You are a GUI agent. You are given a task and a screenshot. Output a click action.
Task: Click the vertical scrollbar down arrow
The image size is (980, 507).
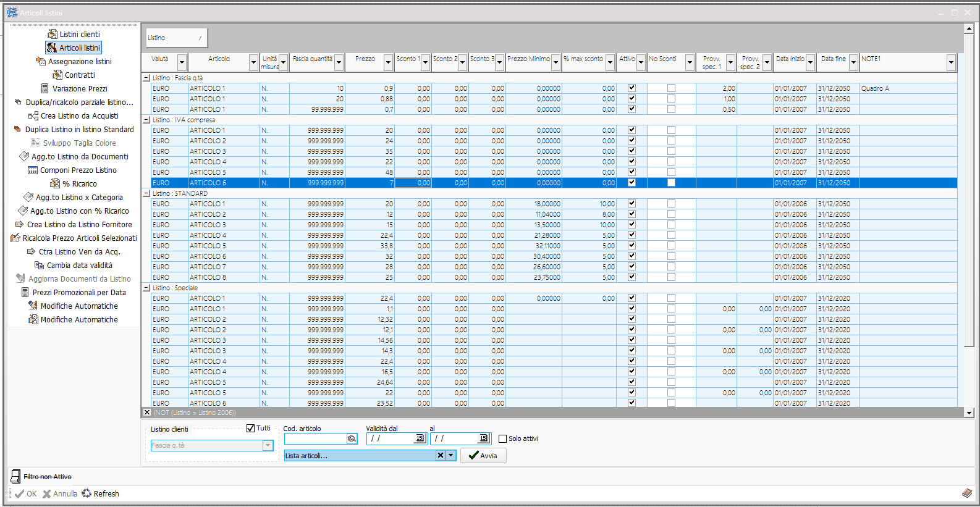coord(969,413)
